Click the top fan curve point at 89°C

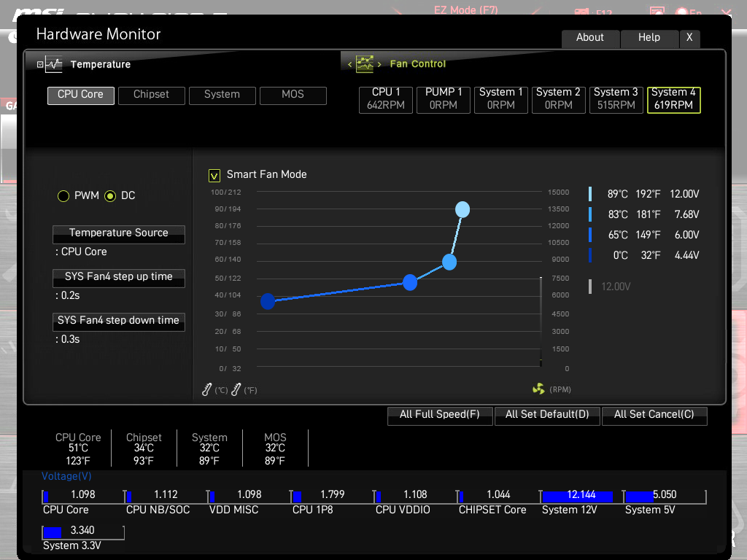(x=462, y=209)
